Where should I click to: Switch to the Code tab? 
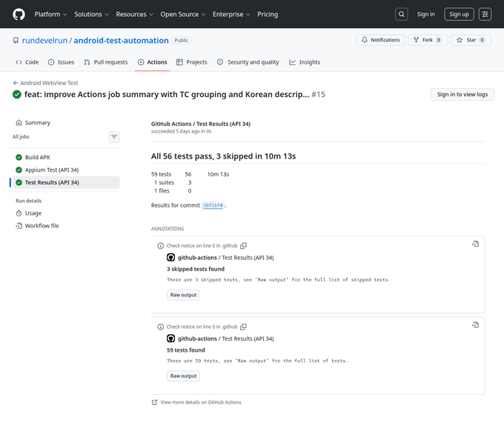pos(27,62)
